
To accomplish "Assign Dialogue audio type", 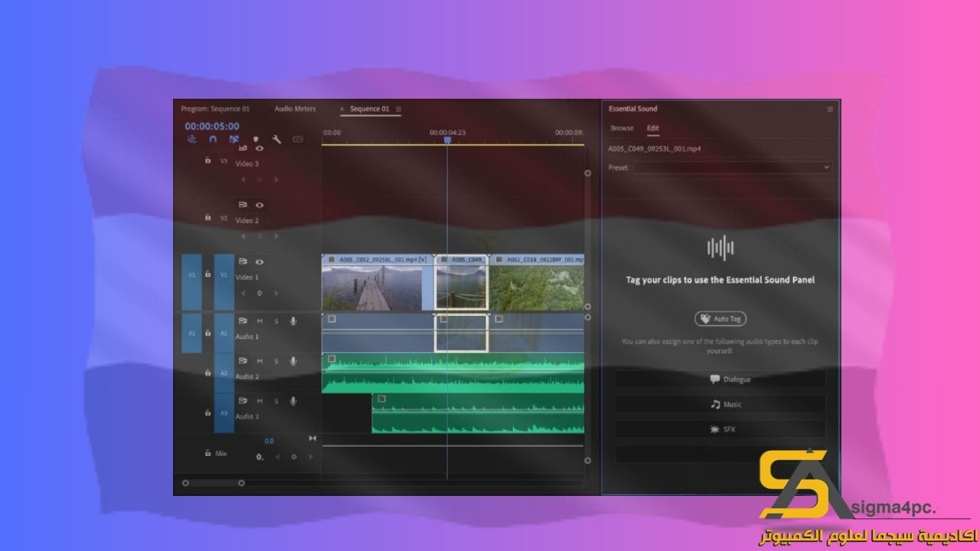I will (x=720, y=380).
